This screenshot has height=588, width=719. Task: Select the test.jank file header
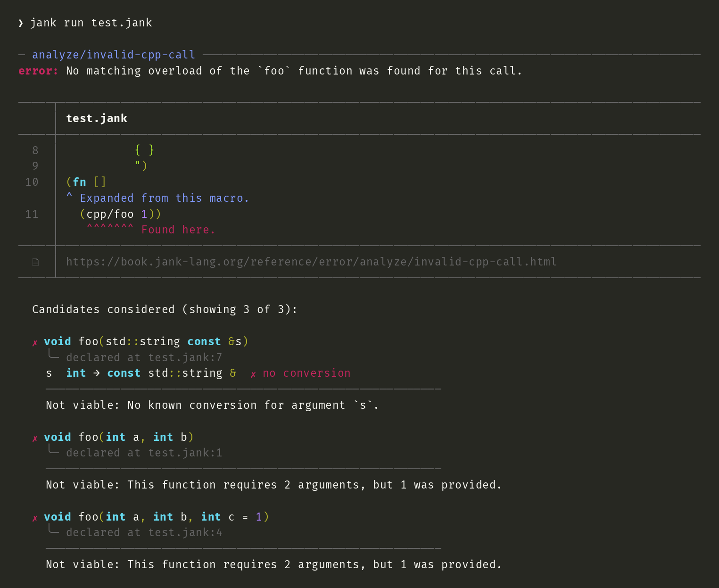point(97,118)
